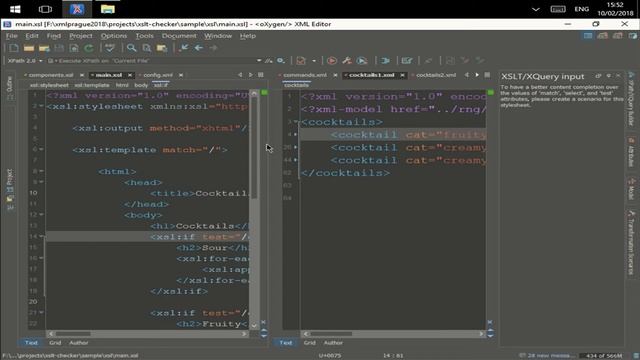
Task: Collapse xsl:stylesheet fold on line 2
Action: (41, 106)
